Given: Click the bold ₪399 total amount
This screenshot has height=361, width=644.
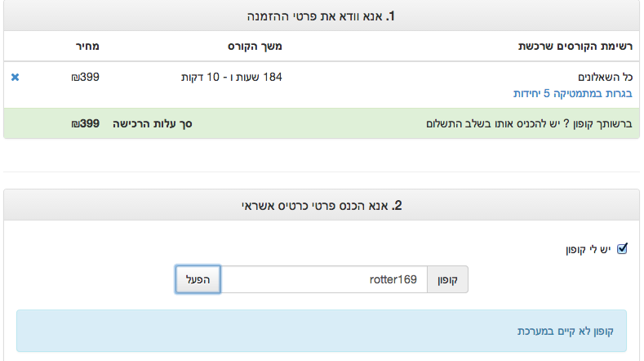Looking at the screenshot, I should click(85, 124).
